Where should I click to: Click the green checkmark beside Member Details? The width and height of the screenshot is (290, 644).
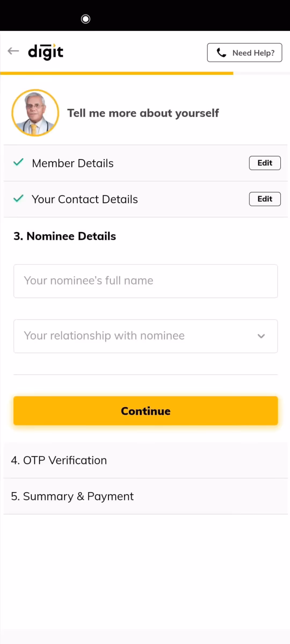(19, 162)
